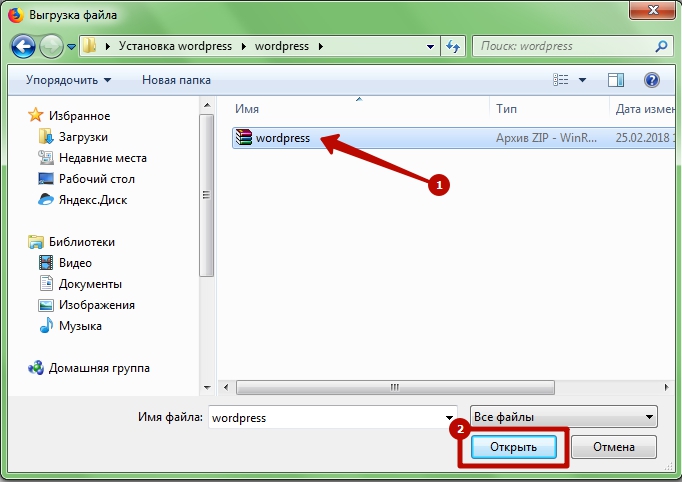Click the 'Библиотеки' folder icon

click(x=36, y=241)
